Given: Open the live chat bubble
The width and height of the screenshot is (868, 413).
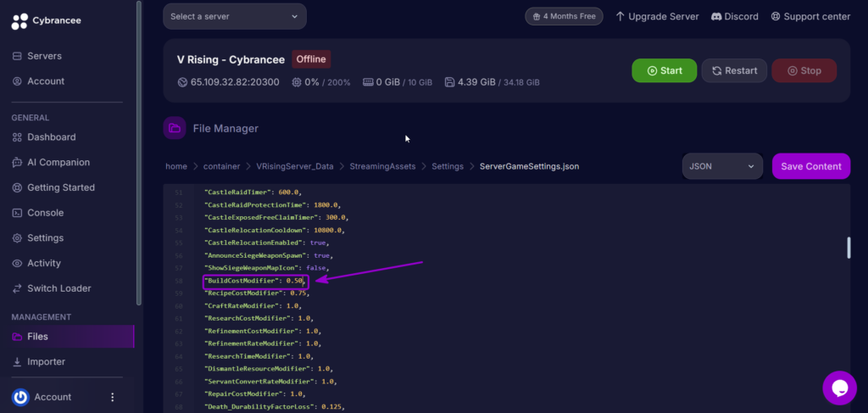Looking at the screenshot, I should [x=839, y=388].
